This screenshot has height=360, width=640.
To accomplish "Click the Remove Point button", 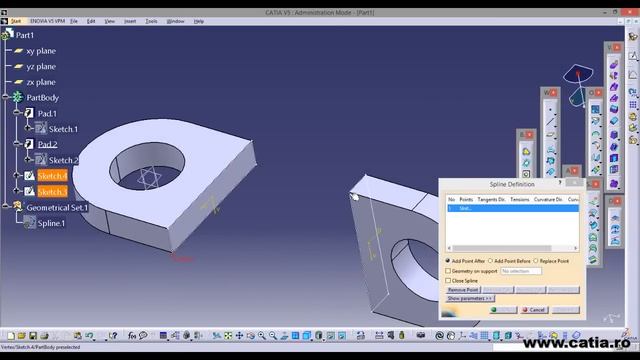I will click(x=463, y=290).
